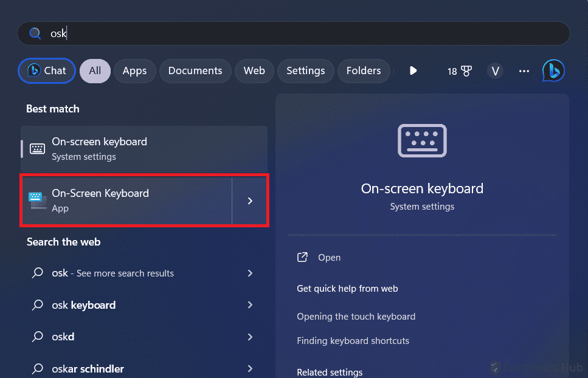Click the play icon next to the filter tabs

click(x=413, y=71)
